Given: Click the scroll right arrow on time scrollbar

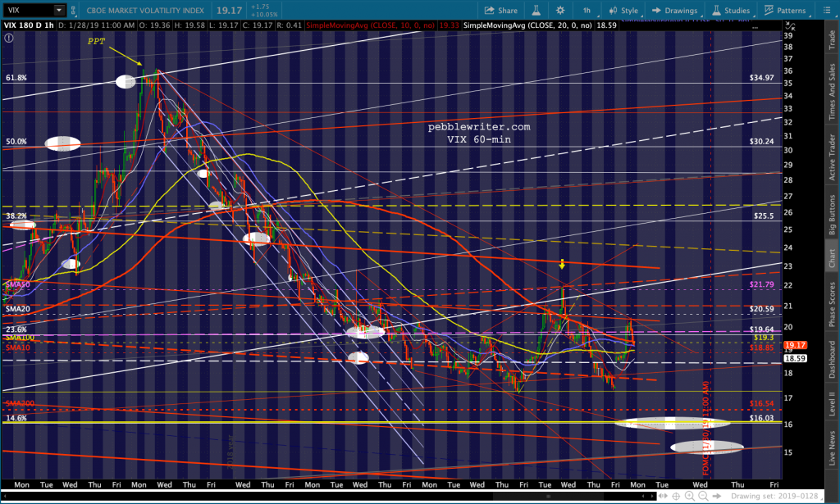Looking at the screenshot, I should coord(653,497).
